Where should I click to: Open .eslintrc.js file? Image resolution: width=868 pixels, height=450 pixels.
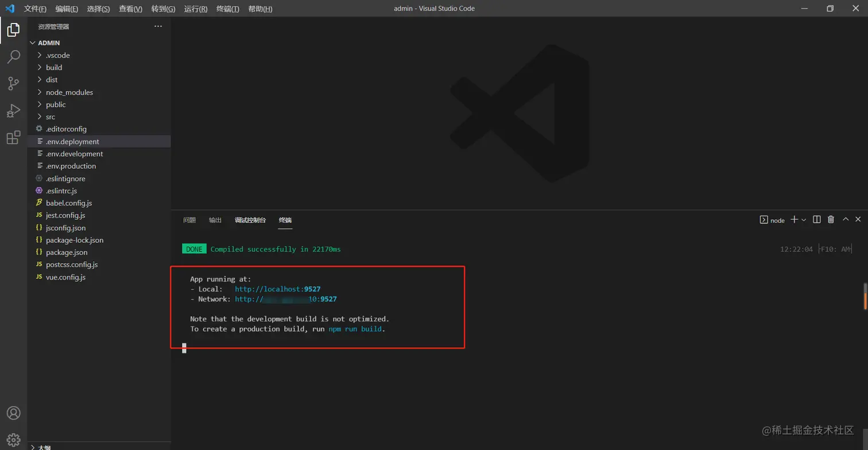99,191
